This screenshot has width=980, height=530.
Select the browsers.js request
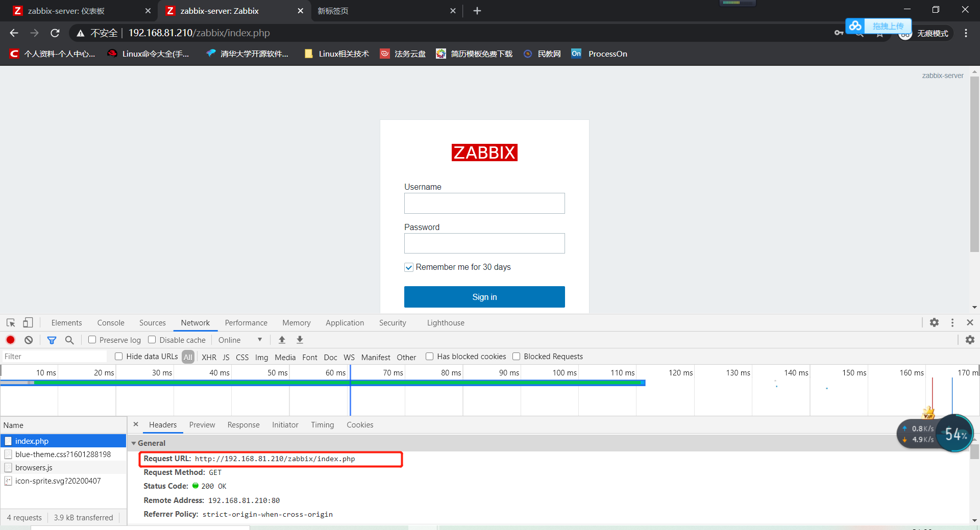tap(63, 468)
